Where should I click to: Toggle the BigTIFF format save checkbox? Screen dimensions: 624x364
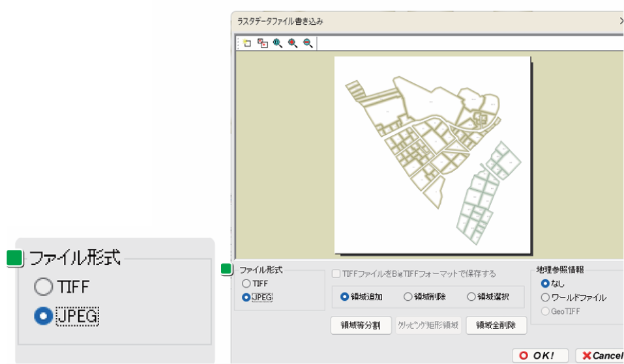[336, 273]
